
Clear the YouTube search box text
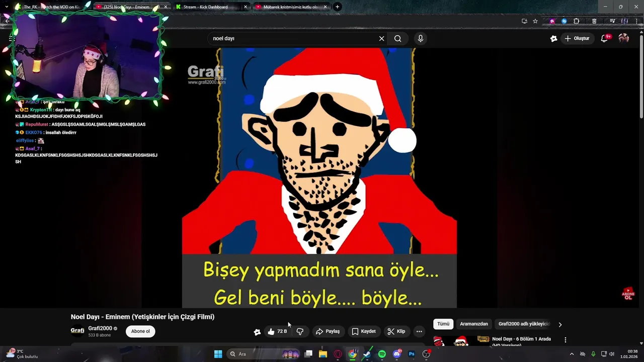[381, 39]
